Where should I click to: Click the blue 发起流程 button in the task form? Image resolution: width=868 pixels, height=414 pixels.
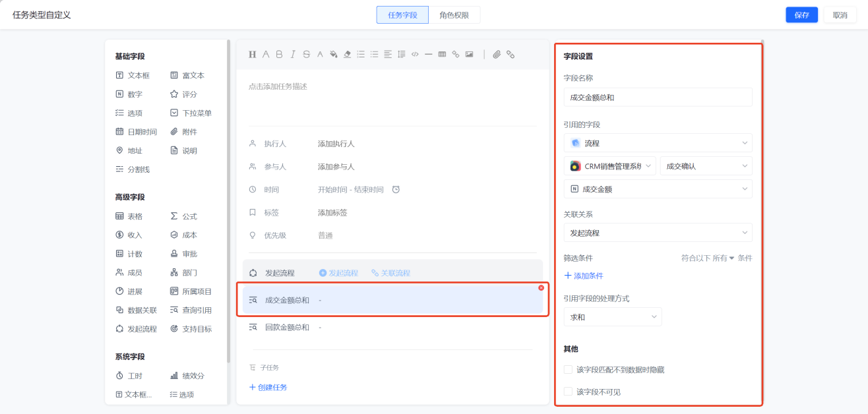click(x=338, y=273)
